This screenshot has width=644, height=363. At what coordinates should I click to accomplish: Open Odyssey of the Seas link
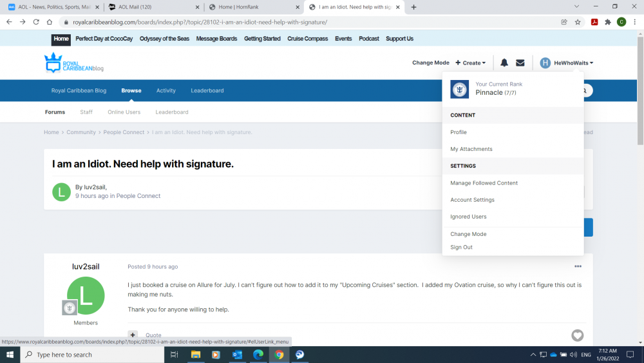pyautogui.click(x=164, y=39)
